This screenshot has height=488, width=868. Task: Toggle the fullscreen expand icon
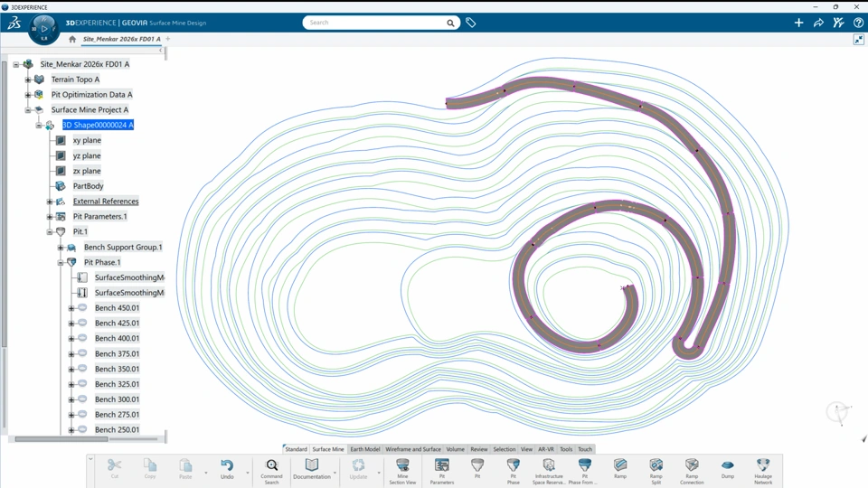[x=859, y=39]
